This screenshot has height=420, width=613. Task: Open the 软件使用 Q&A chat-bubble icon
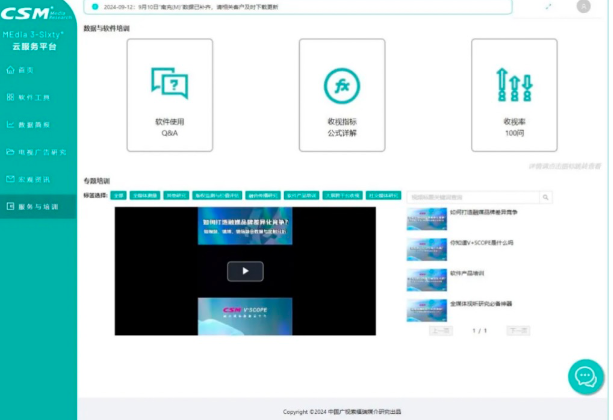point(170,83)
